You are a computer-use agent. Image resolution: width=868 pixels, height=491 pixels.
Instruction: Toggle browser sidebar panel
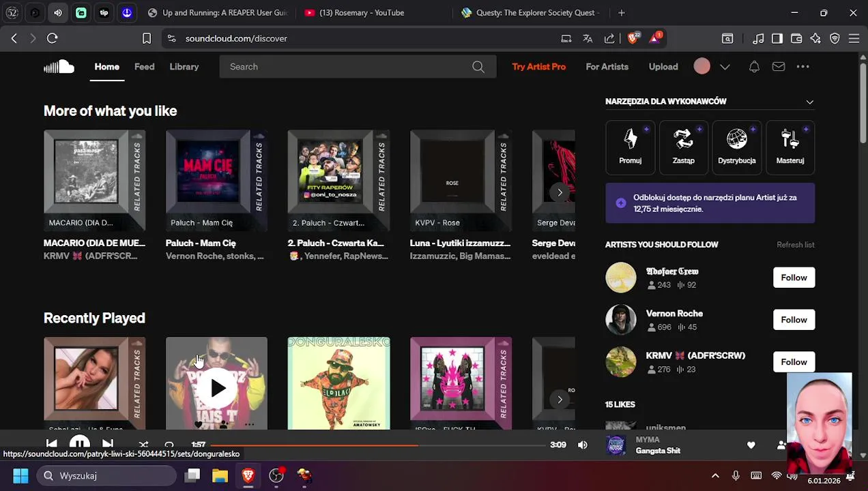[x=777, y=39]
